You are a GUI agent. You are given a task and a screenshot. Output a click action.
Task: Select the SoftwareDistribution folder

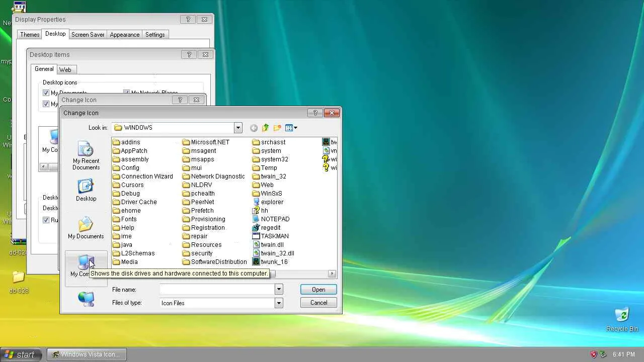pos(215,262)
